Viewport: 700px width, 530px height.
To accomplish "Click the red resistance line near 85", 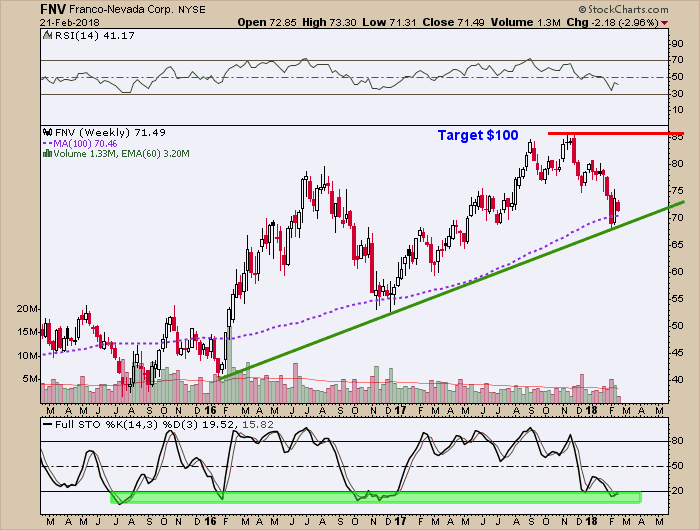I will [616, 134].
